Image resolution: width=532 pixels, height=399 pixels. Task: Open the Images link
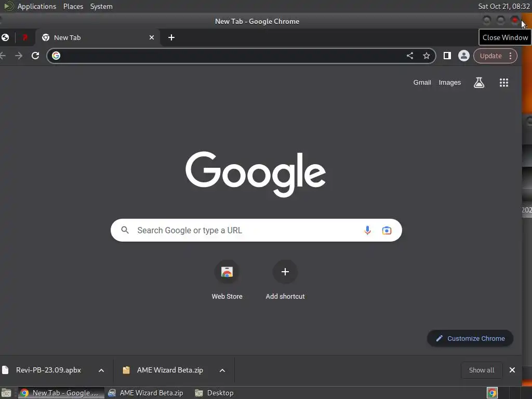pyautogui.click(x=449, y=83)
